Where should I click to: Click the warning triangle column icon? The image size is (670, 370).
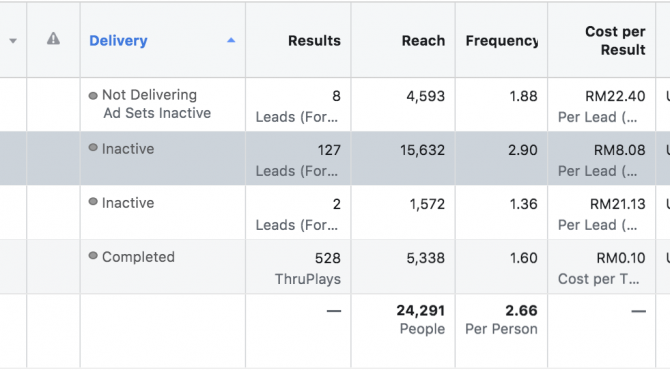pos(53,39)
